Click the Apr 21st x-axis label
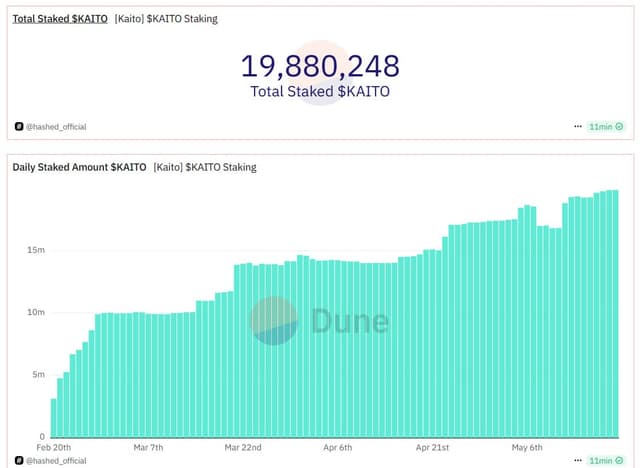This screenshot has height=468, width=640. click(x=432, y=448)
